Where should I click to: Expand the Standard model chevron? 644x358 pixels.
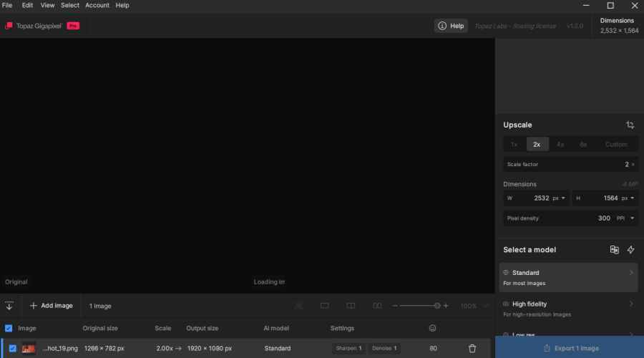631,273
